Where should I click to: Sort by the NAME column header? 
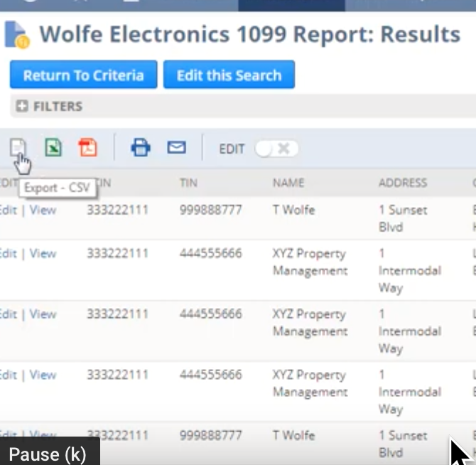click(288, 183)
